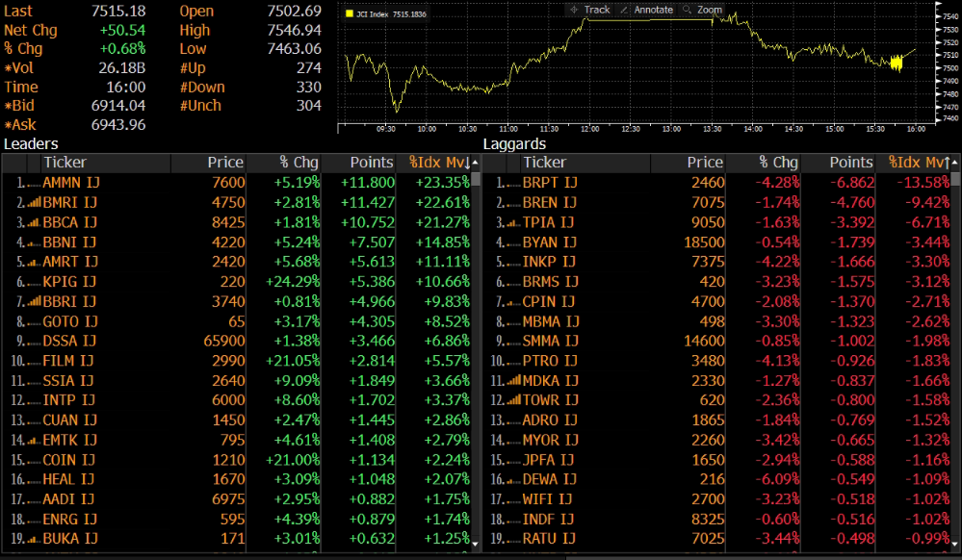Choose the Zoom tool on the chart
962x560 pixels.
coord(702,10)
